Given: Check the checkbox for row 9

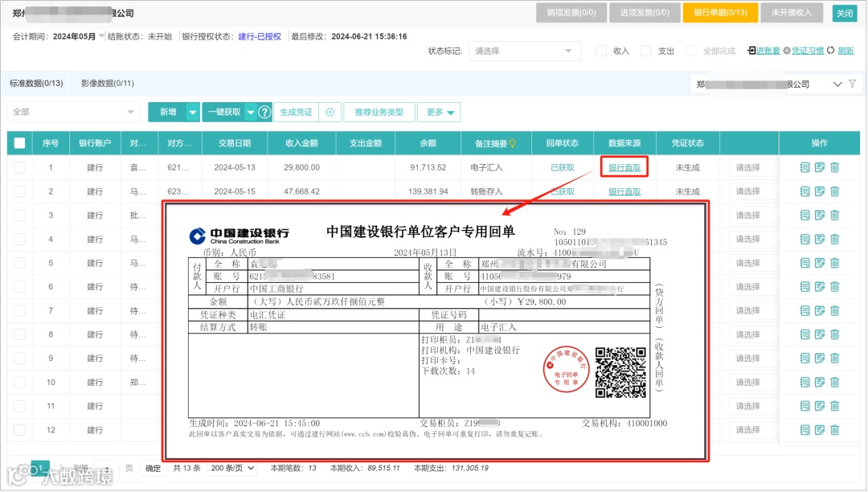Looking at the screenshot, I should click(x=19, y=358).
